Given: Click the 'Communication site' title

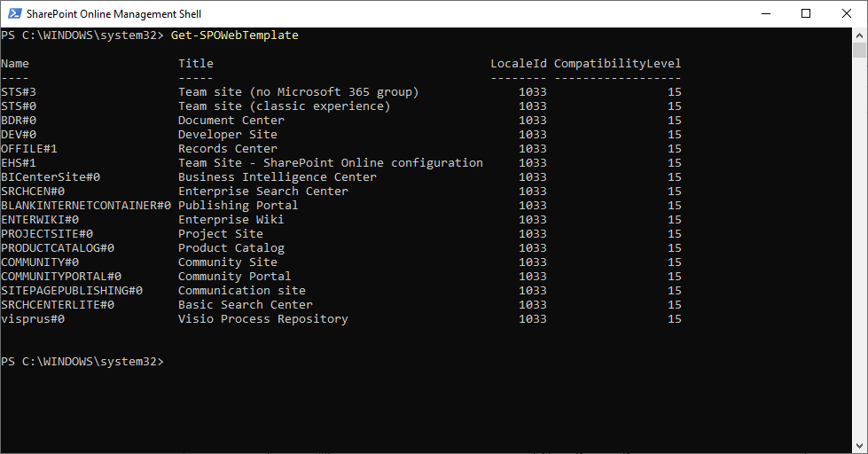Looking at the screenshot, I should point(241,291).
